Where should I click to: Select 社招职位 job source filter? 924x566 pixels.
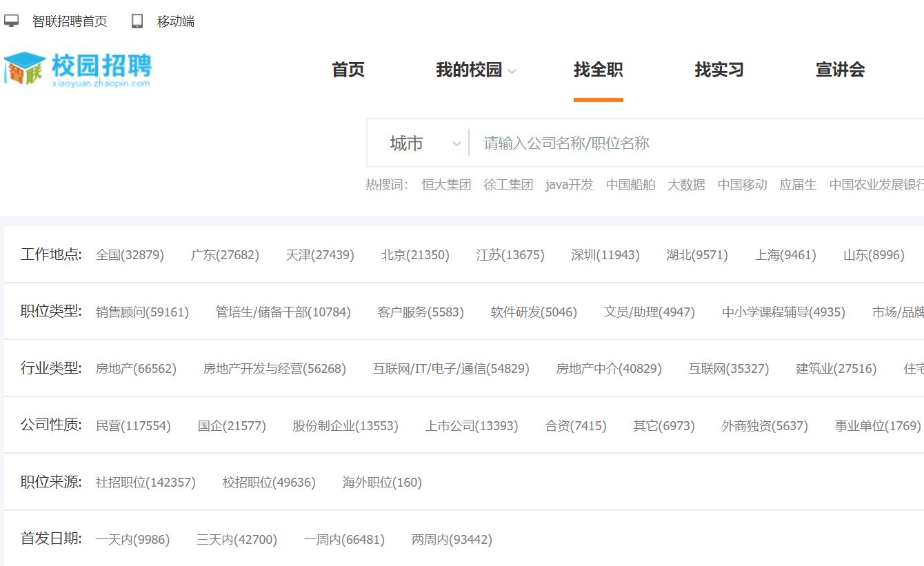pyautogui.click(x=145, y=483)
